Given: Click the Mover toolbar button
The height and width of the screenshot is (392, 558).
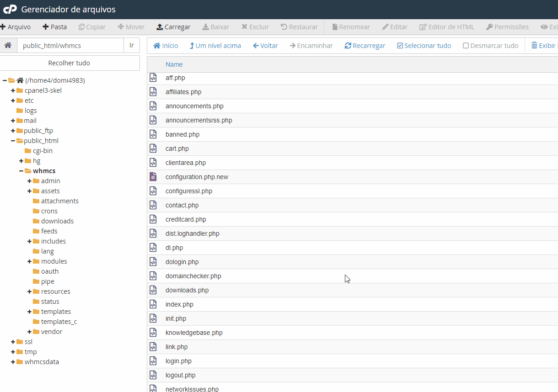Looking at the screenshot, I should tap(131, 27).
